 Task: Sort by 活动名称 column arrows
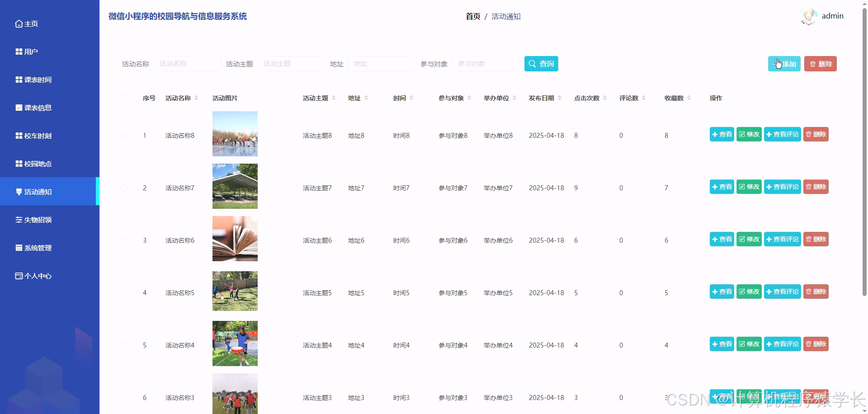pyautogui.click(x=196, y=98)
